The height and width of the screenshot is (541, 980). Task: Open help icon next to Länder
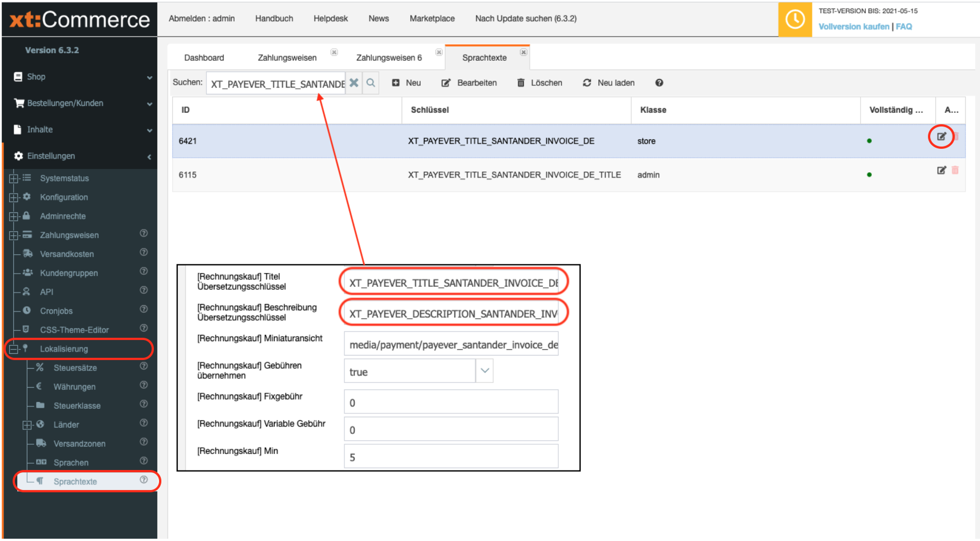point(144,423)
